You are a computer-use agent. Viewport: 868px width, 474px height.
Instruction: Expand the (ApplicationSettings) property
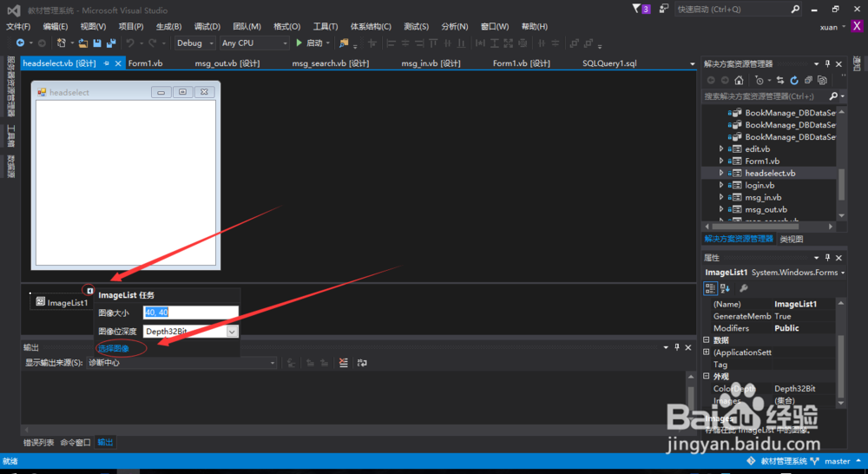pos(707,352)
